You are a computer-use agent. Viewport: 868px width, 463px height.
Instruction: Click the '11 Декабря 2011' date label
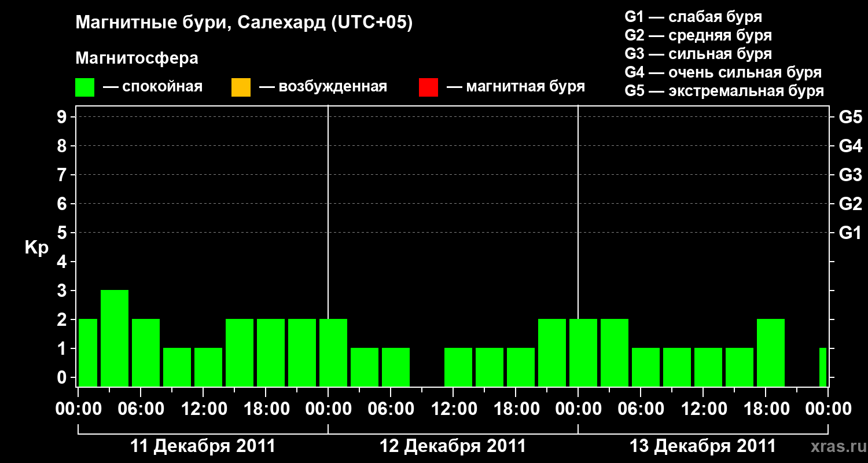coord(203,446)
